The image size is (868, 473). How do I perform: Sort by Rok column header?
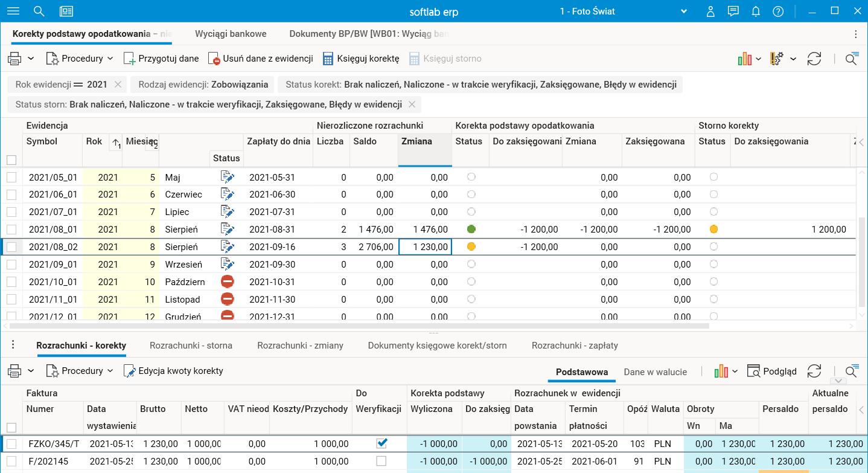tap(94, 141)
